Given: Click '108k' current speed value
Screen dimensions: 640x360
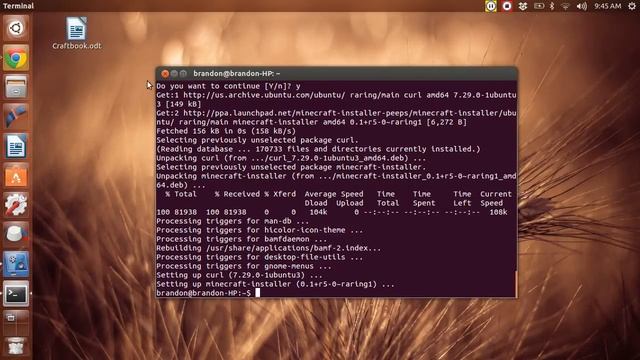Looking at the screenshot, I should 498,212.
